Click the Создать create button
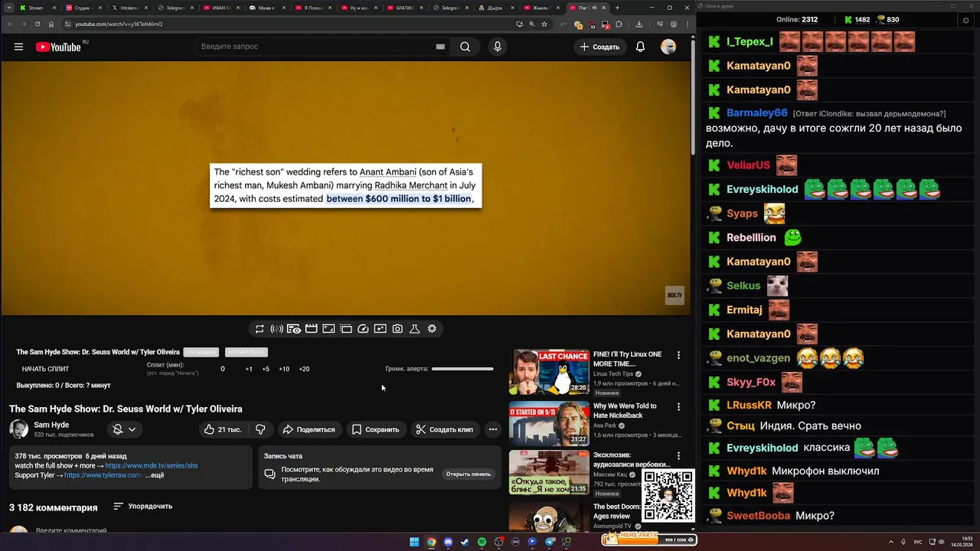 [599, 47]
